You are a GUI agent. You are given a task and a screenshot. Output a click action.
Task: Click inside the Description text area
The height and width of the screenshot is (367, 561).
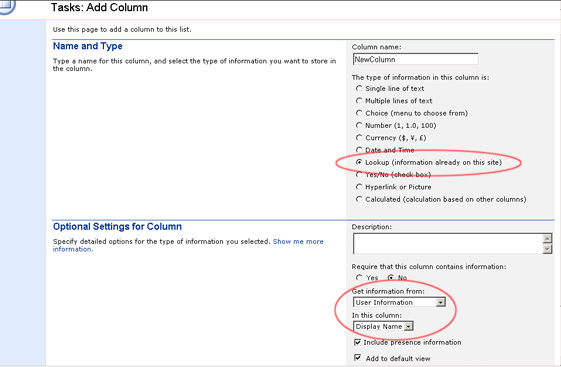(448, 244)
